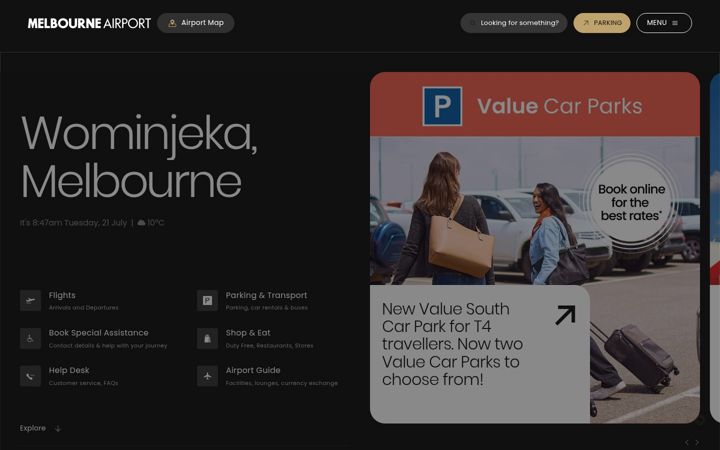Screen dimensions: 720x450
Task: Click the 'Arrivals and Departures' subtitle
Action: (x=84, y=308)
